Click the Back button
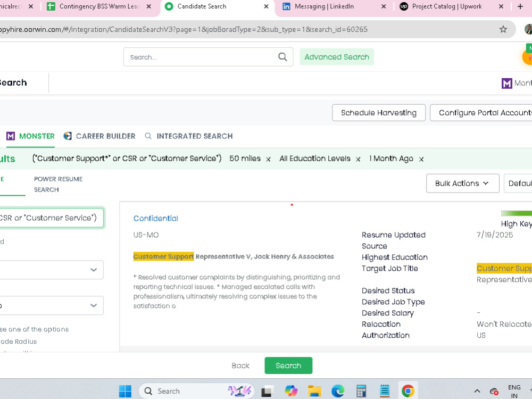The width and height of the screenshot is (532, 399). tap(240, 366)
